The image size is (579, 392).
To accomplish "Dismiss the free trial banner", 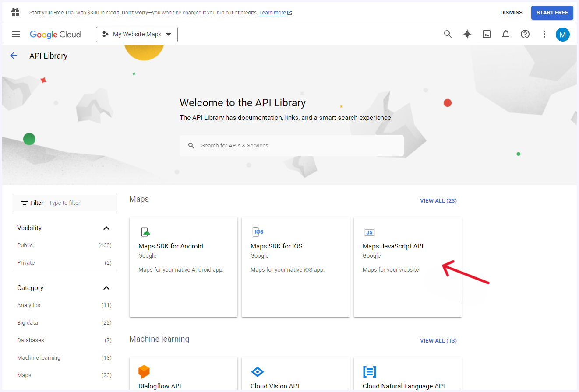I will point(512,13).
